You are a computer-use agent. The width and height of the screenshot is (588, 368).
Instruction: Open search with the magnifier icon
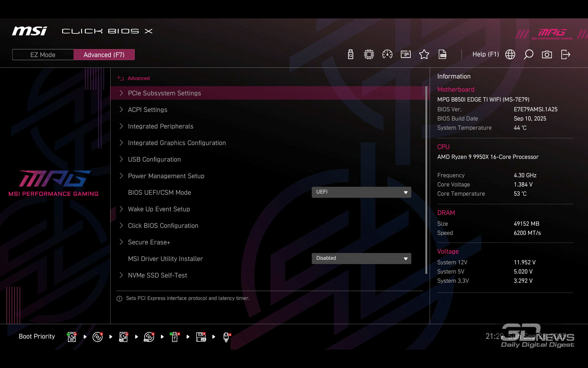(529, 55)
